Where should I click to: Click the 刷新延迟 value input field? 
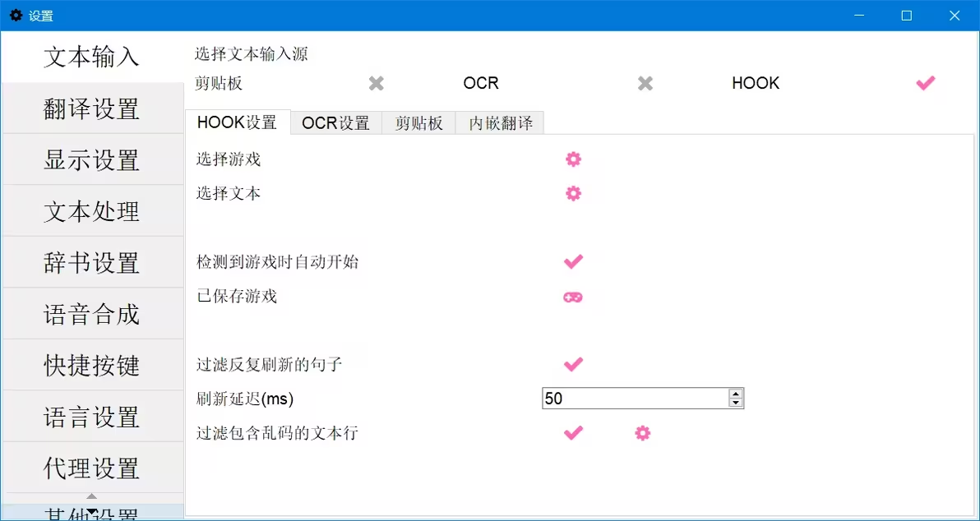point(636,399)
